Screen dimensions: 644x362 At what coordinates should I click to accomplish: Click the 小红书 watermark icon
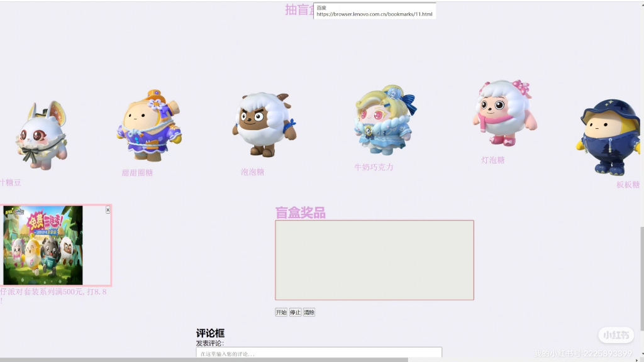[615, 335]
